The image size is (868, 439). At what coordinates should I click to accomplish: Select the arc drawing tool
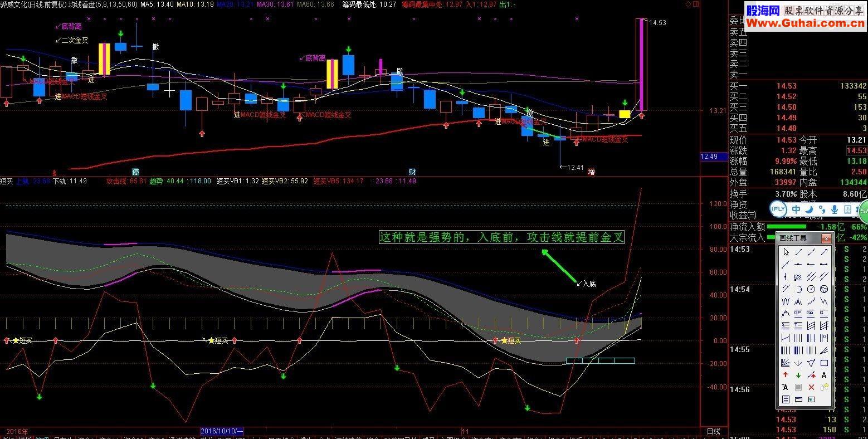pos(798,289)
